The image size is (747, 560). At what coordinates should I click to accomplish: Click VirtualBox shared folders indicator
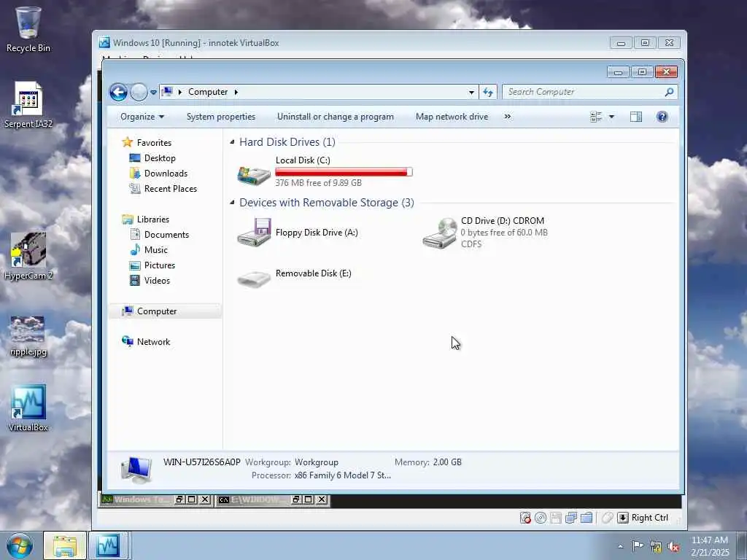587,518
